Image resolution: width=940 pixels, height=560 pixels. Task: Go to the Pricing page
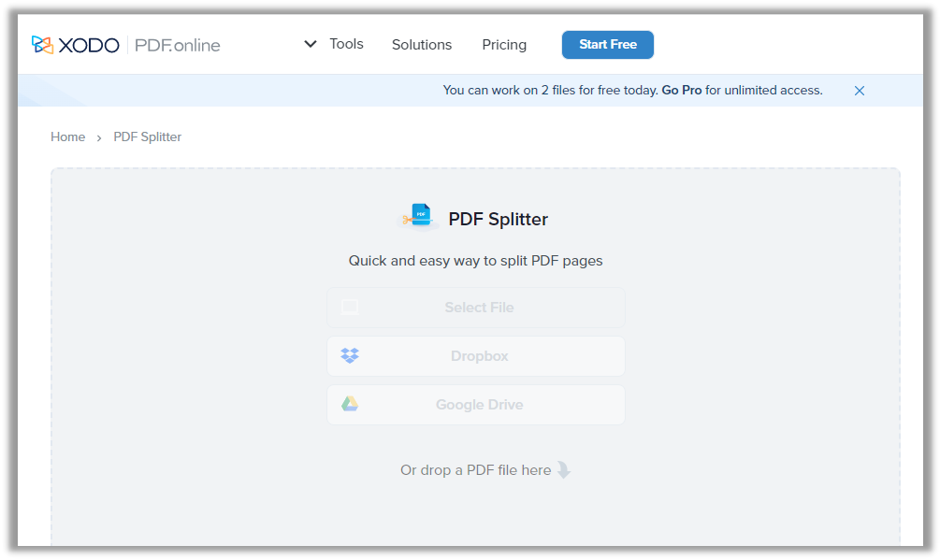[504, 45]
